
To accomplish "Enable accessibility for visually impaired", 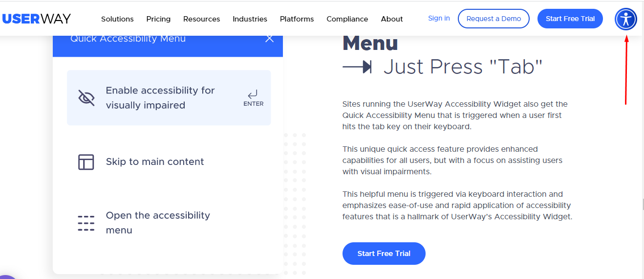I will click(169, 98).
